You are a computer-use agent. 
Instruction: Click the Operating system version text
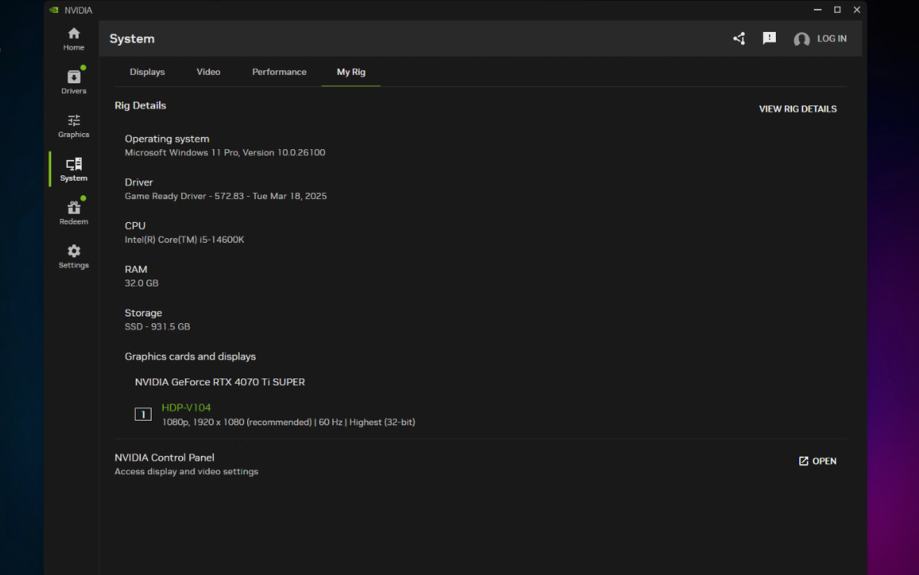224,152
